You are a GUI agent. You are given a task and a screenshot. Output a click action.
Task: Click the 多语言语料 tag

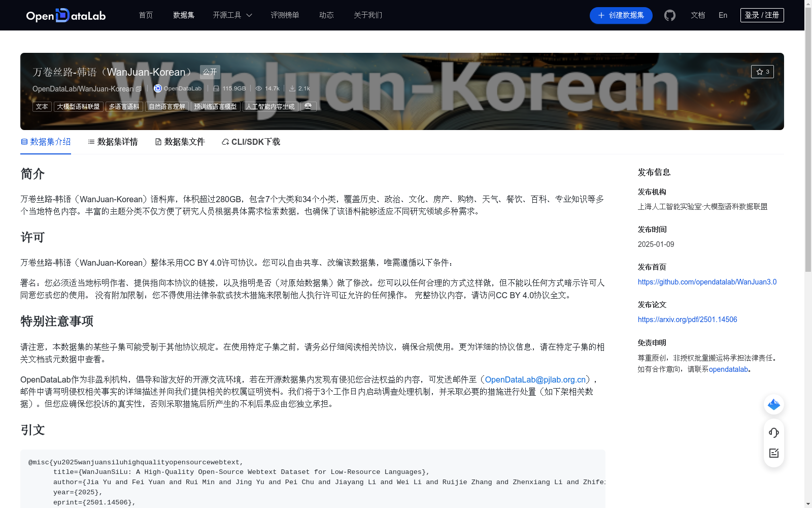point(124,107)
